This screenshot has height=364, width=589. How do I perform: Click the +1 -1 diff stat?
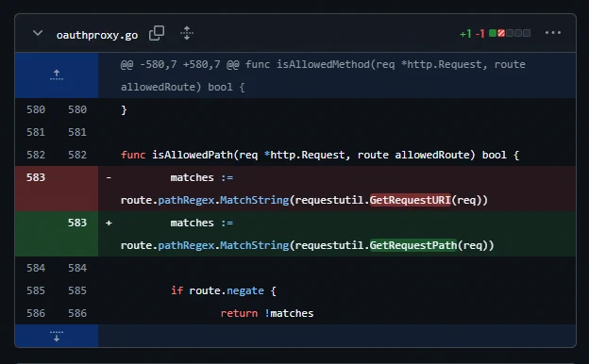pos(472,34)
